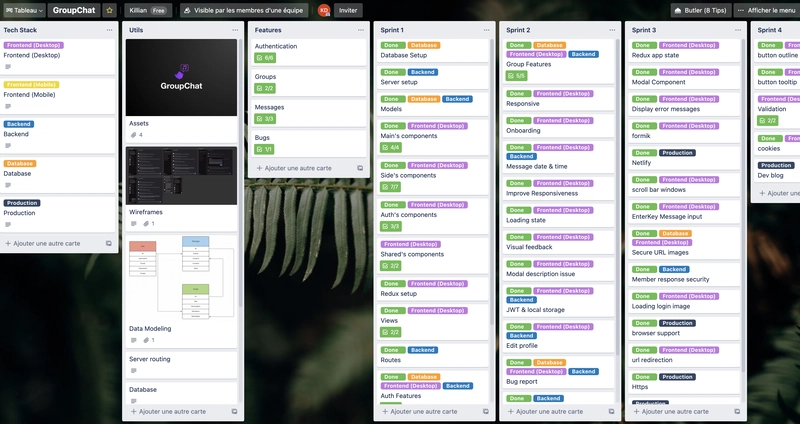The width and height of the screenshot is (800, 424).
Task: Click attachment icon on Assets card
Action: 136,135
